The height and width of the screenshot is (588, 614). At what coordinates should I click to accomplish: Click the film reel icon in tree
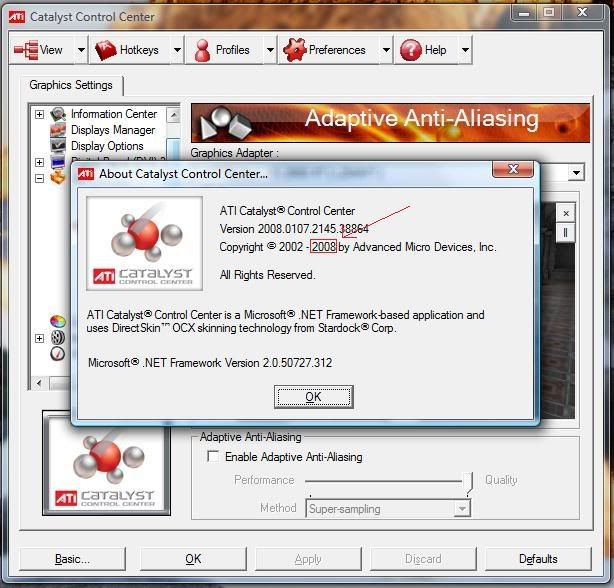58,337
